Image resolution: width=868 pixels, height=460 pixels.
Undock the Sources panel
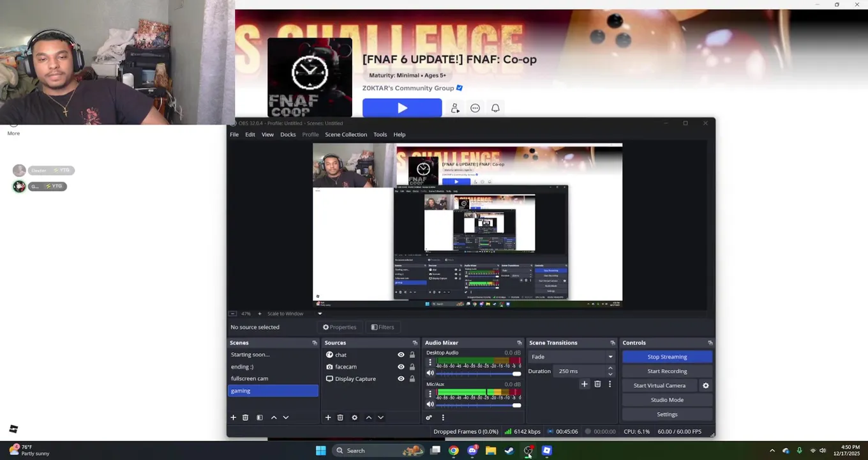415,343
